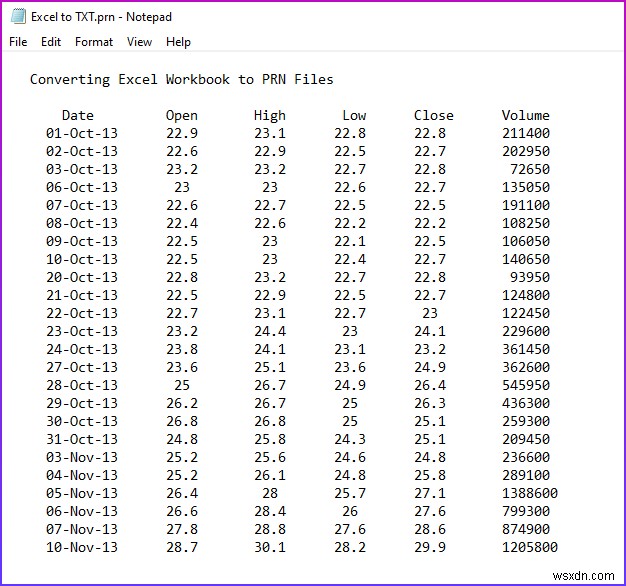Click the date '31-Oct-13'

coord(82,439)
